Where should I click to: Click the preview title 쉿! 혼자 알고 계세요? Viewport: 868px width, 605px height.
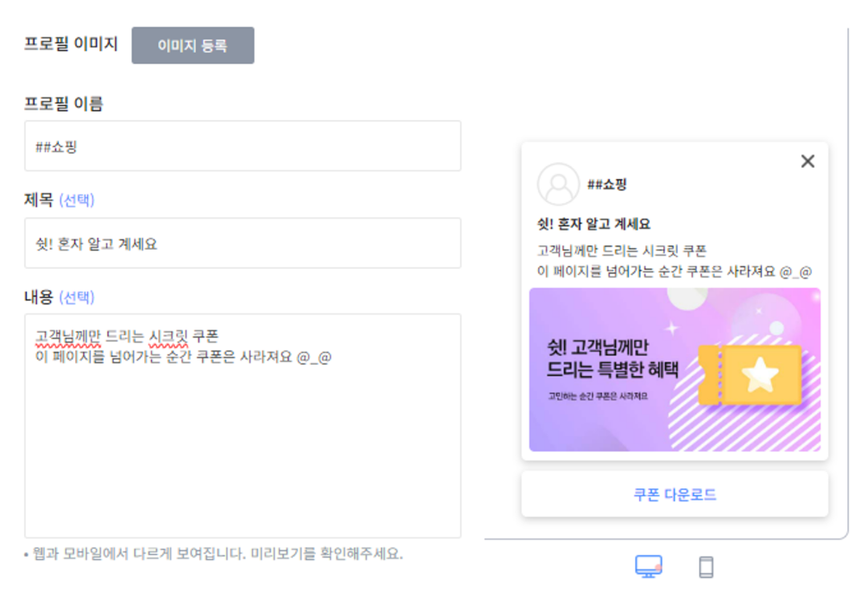pyautogui.click(x=594, y=224)
